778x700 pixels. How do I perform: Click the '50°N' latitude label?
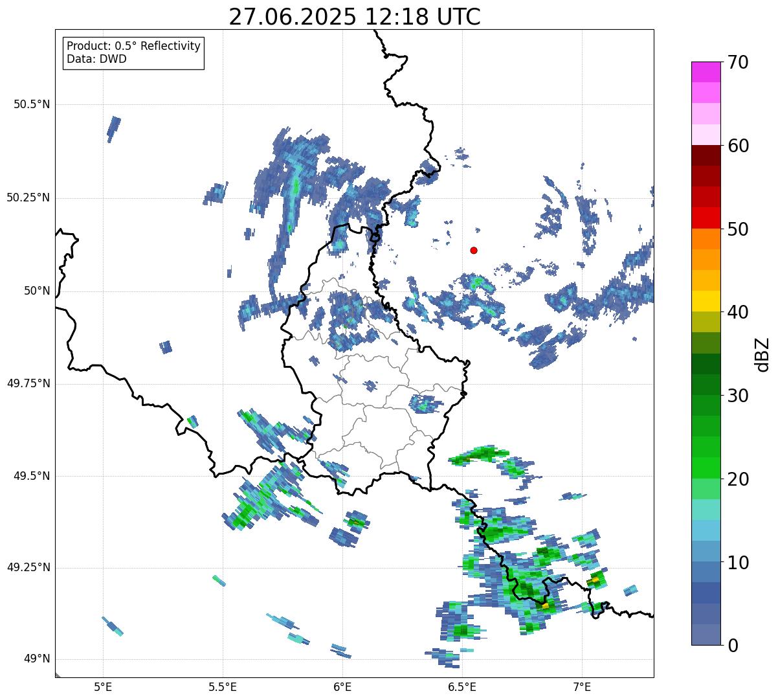coord(37,291)
